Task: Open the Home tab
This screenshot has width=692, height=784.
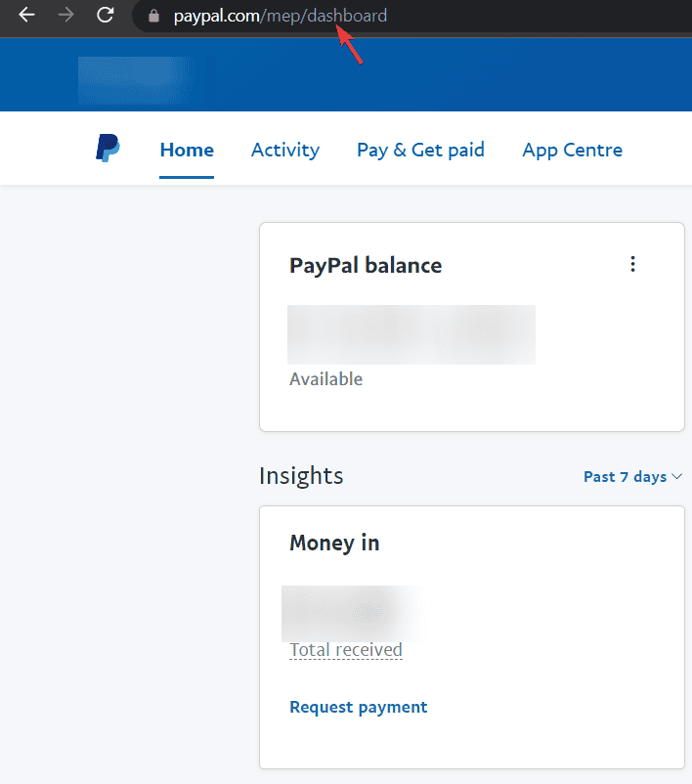Action: (x=187, y=150)
